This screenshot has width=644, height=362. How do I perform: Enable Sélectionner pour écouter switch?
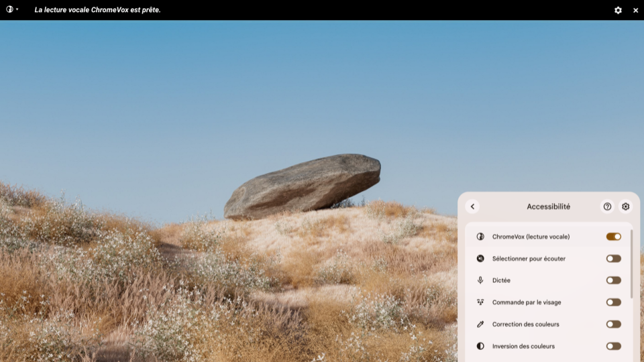(613, 259)
